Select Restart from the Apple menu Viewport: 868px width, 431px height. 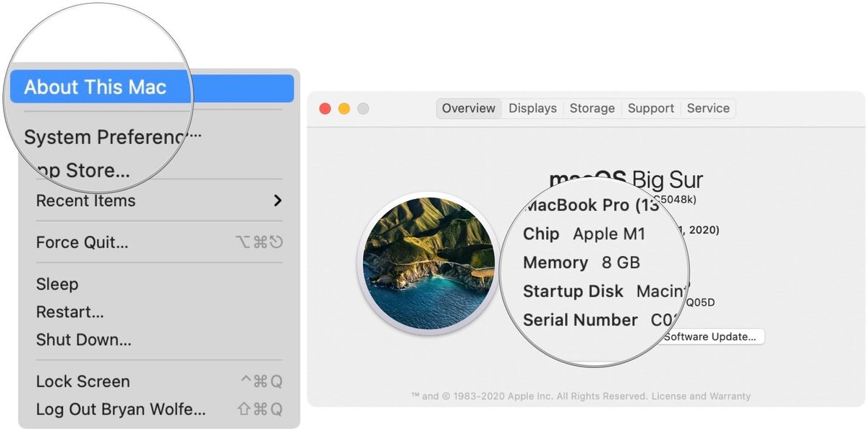(x=69, y=312)
